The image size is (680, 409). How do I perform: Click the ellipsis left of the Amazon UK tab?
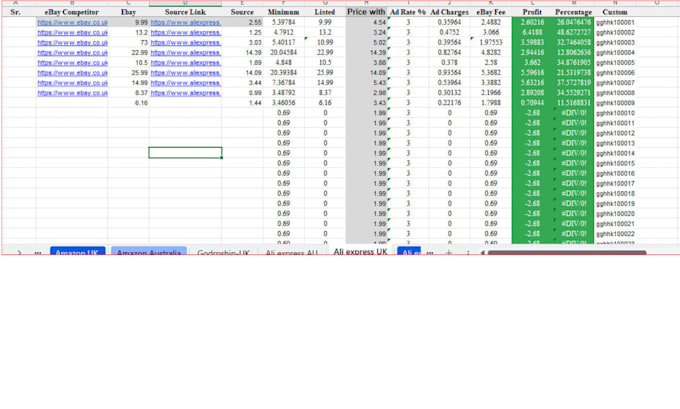click(38, 252)
